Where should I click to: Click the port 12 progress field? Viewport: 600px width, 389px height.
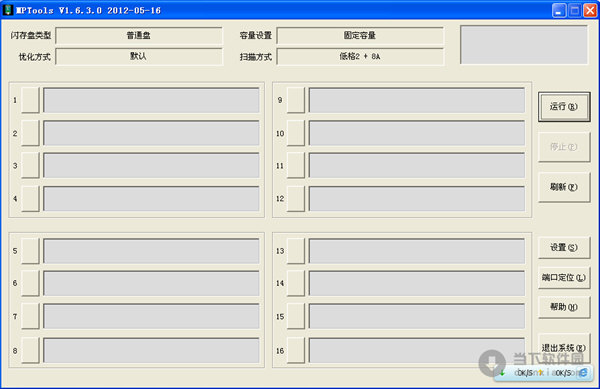(417, 199)
